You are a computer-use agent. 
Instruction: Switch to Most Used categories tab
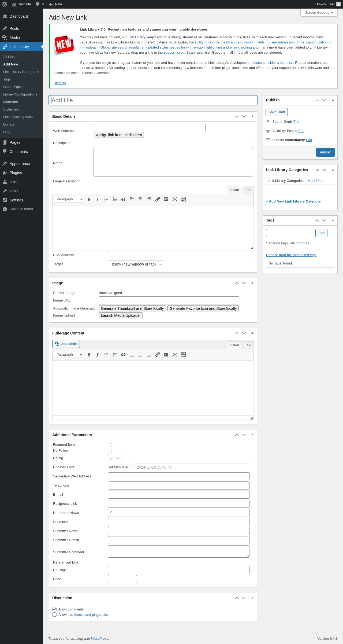click(x=316, y=181)
